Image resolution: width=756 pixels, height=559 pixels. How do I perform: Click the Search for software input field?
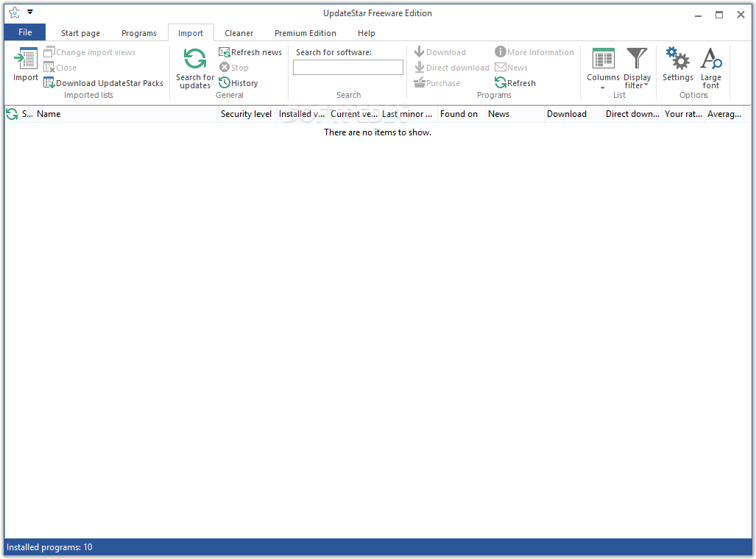(348, 68)
